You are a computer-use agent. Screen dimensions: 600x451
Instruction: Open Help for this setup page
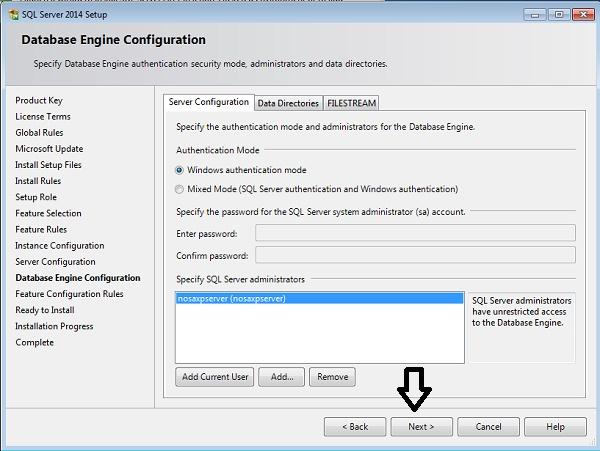556,426
